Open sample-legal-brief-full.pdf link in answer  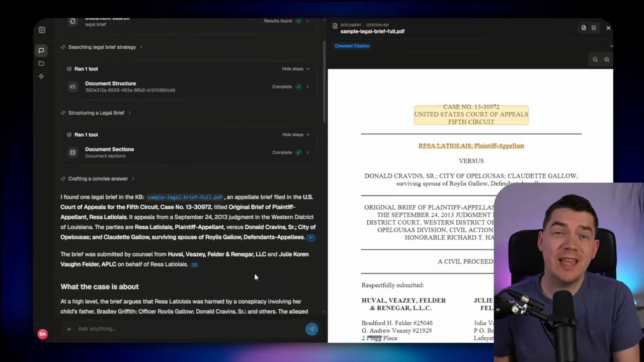[x=185, y=197]
